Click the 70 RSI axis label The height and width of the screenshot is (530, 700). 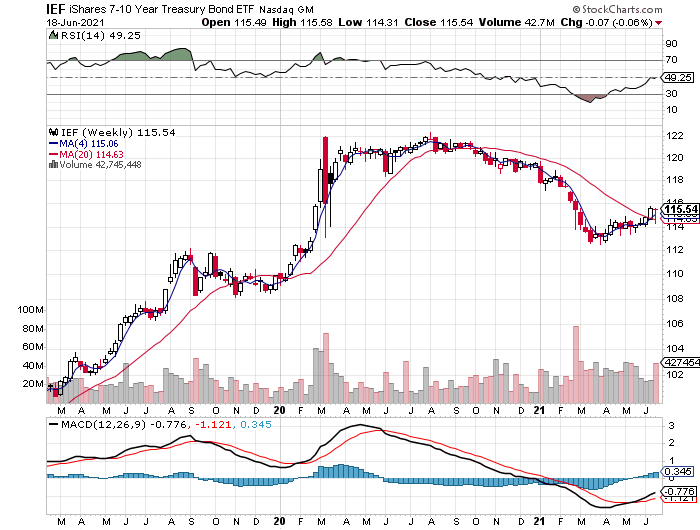point(671,59)
